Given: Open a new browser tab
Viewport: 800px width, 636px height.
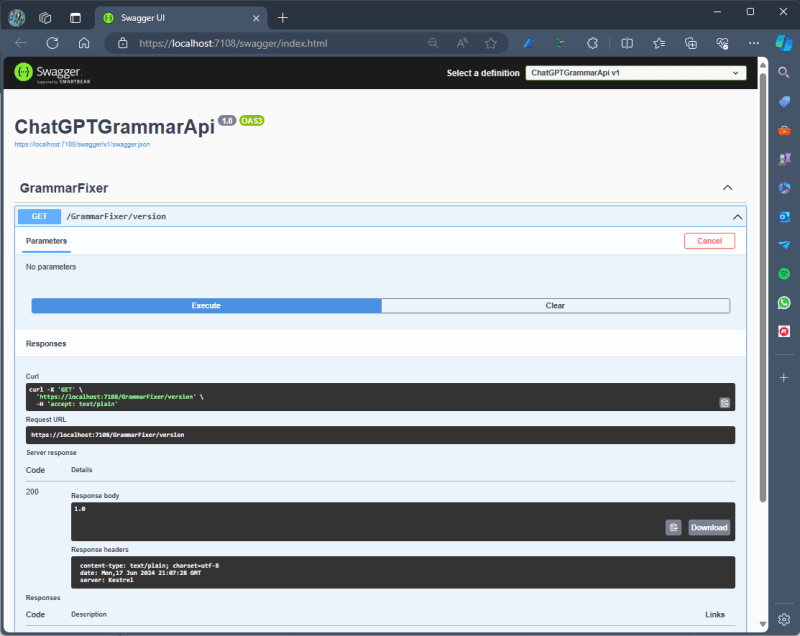Looking at the screenshot, I should point(283,18).
